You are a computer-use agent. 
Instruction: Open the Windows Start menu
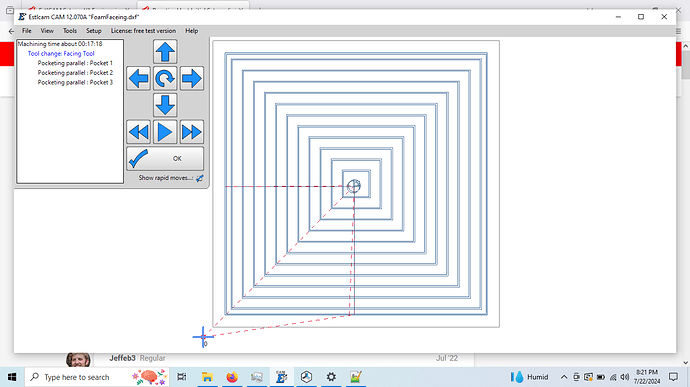tap(12, 377)
